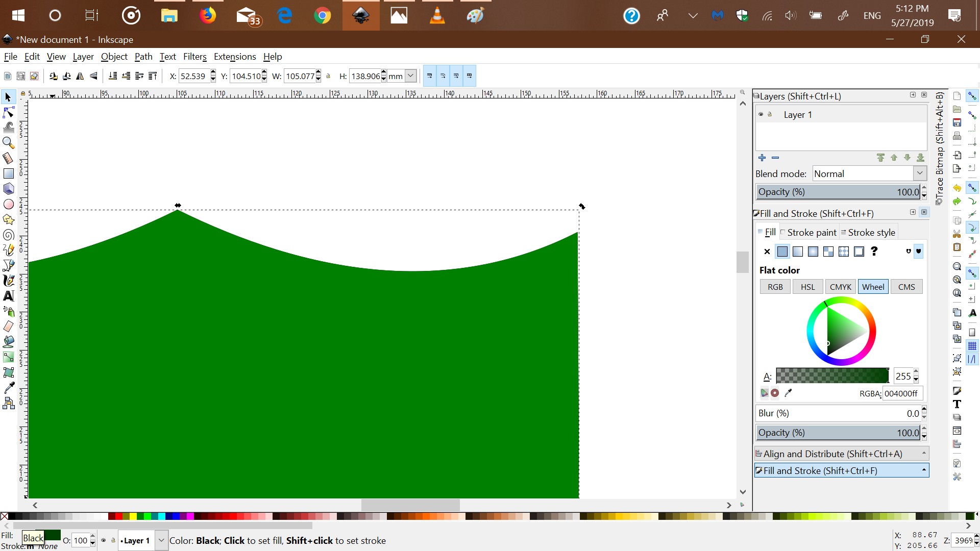Select the Rectangle tool
The image size is (980, 551).
[9, 173]
